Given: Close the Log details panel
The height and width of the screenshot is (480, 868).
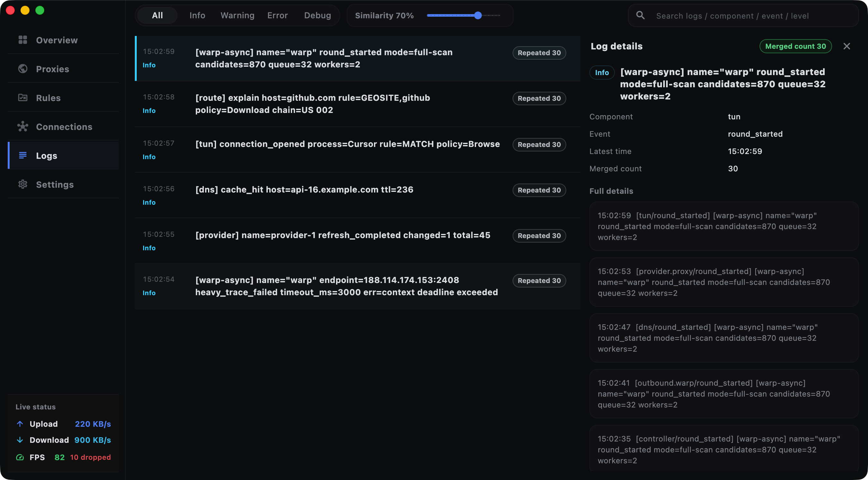Looking at the screenshot, I should coord(847,46).
